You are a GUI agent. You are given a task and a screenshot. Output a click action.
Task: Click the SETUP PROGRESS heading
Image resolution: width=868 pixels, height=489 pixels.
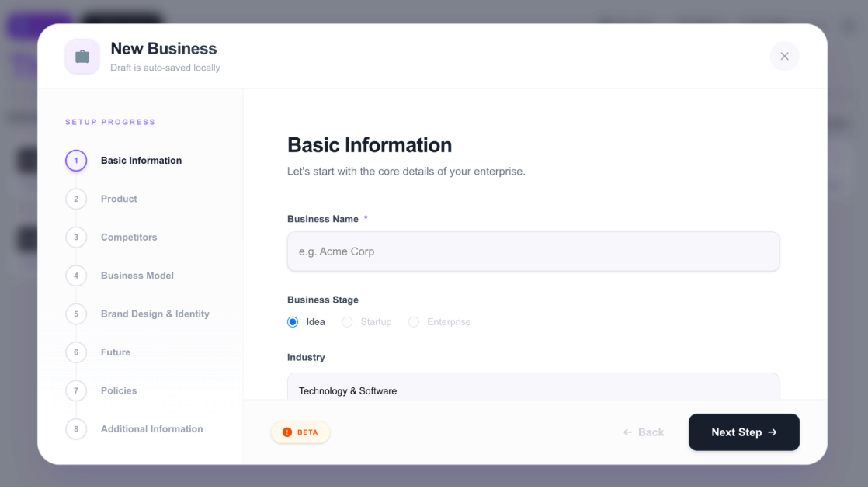[111, 122]
